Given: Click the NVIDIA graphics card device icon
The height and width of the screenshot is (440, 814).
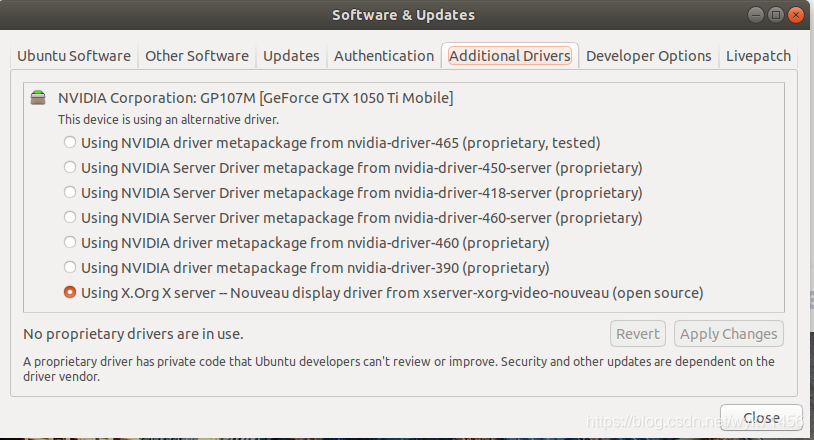Looking at the screenshot, I should (38, 98).
